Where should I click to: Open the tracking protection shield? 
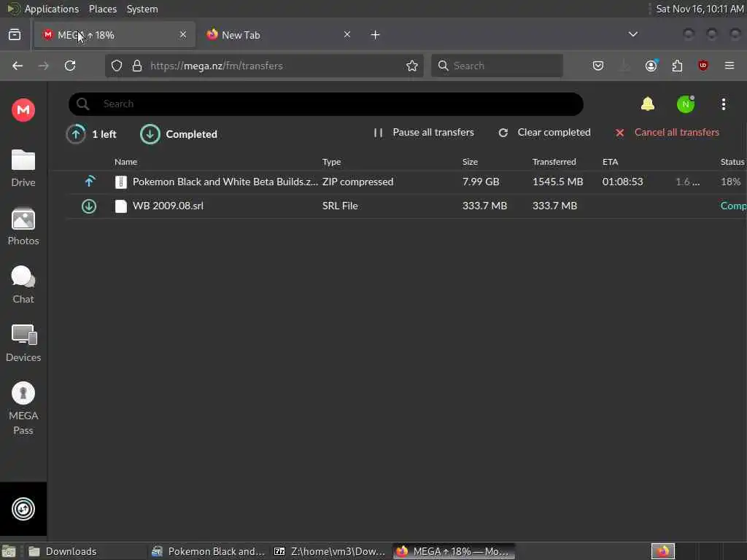click(x=117, y=66)
